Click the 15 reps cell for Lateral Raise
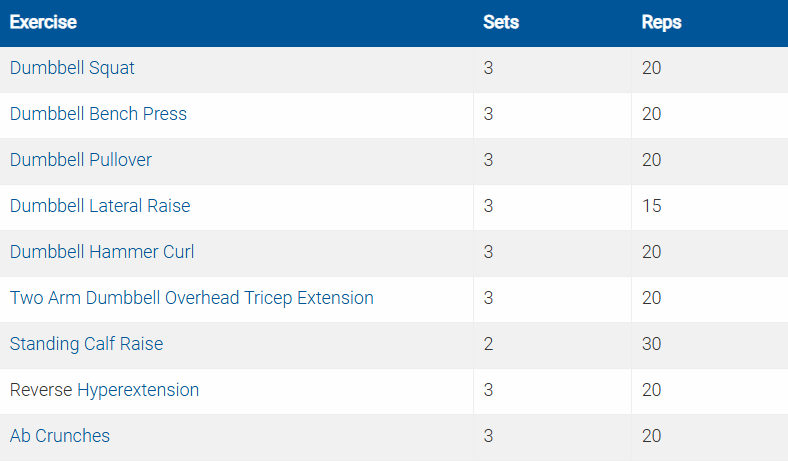Viewport: 788px width, 461px height. tap(652, 207)
